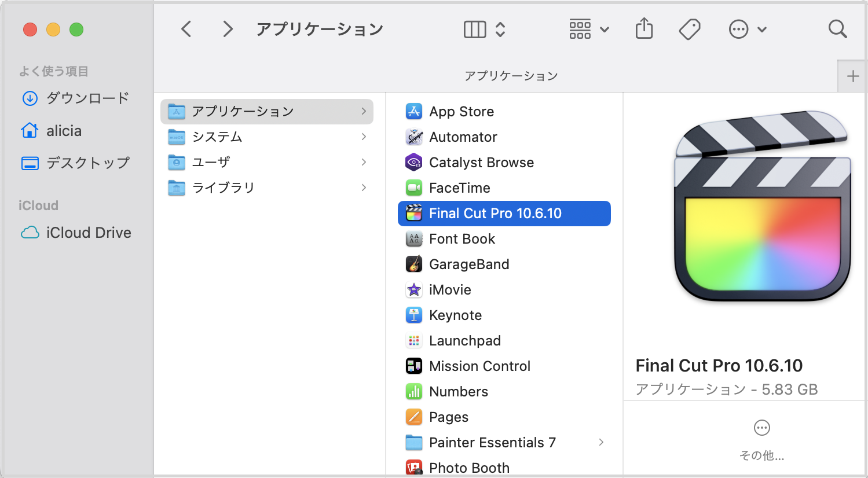The image size is (868, 478).
Task: Click the Share toolbar icon
Action: click(644, 29)
